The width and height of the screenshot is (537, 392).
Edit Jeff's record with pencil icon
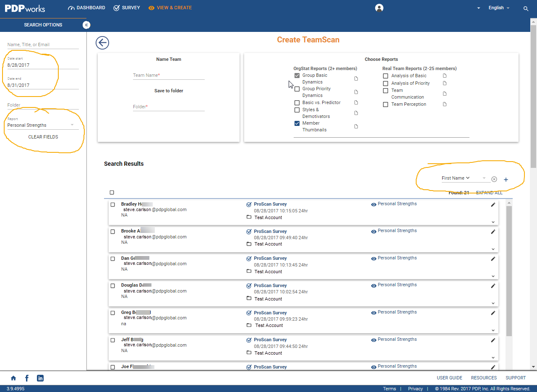(493, 340)
